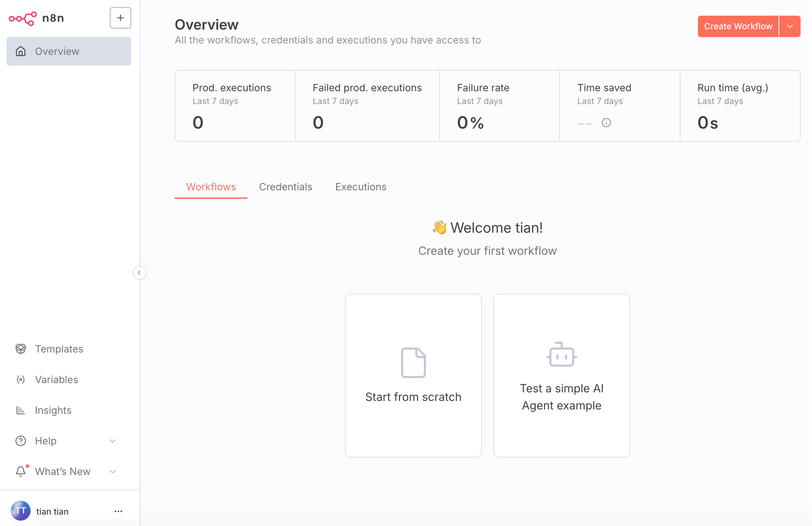Open Create Workflow dropdown arrow

[x=790, y=26]
